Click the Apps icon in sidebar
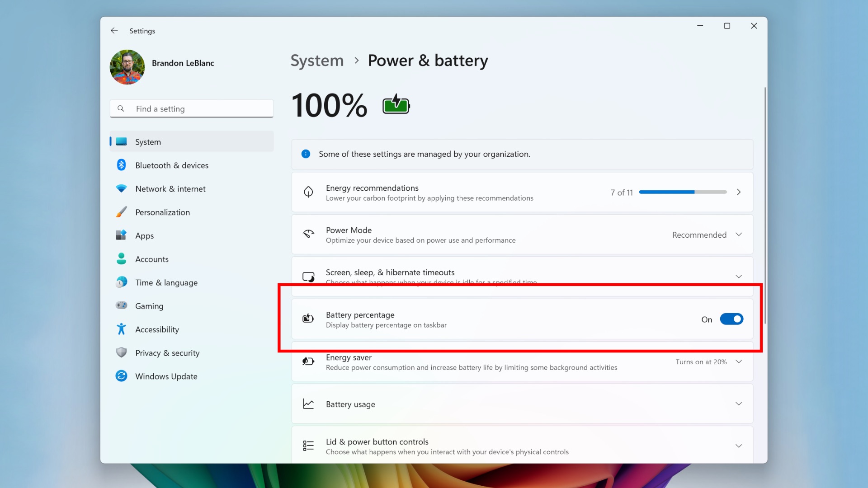868x488 pixels. click(121, 235)
